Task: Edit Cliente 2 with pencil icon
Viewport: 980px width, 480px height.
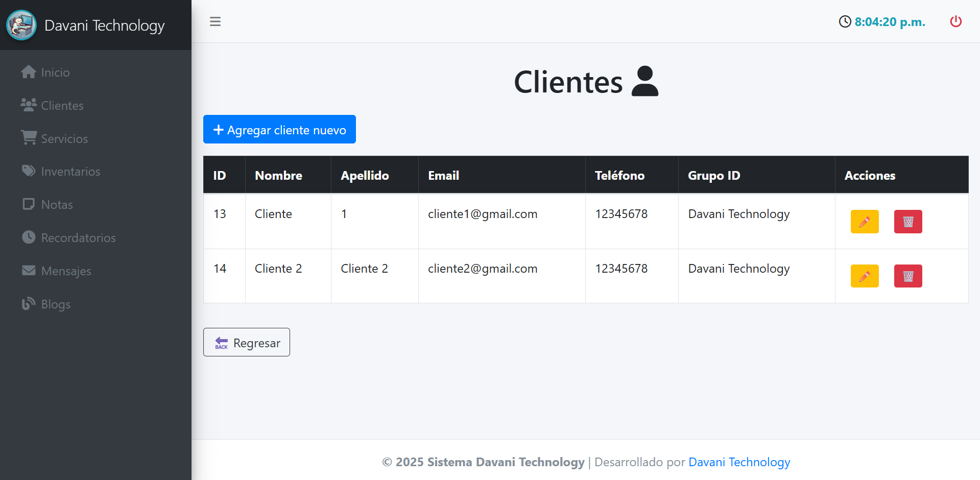Action: [864, 276]
